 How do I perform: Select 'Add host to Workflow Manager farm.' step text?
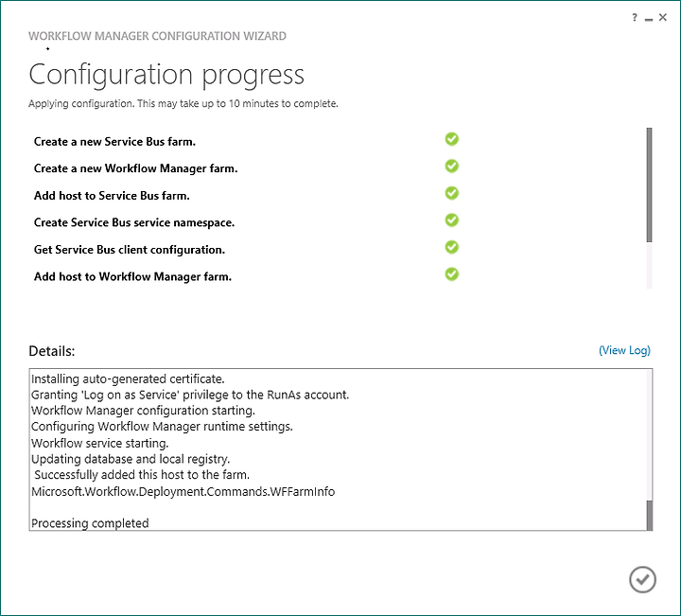point(133,276)
